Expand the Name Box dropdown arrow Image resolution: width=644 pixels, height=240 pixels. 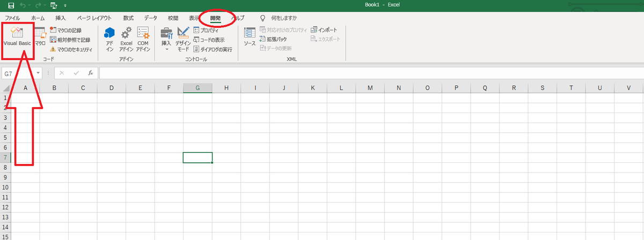click(x=38, y=73)
